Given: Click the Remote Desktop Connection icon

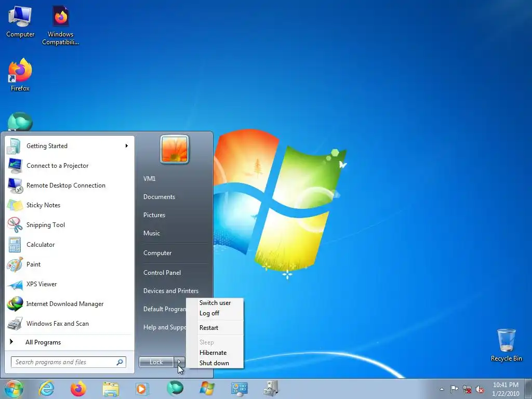Looking at the screenshot, I should tap(15, 185).
